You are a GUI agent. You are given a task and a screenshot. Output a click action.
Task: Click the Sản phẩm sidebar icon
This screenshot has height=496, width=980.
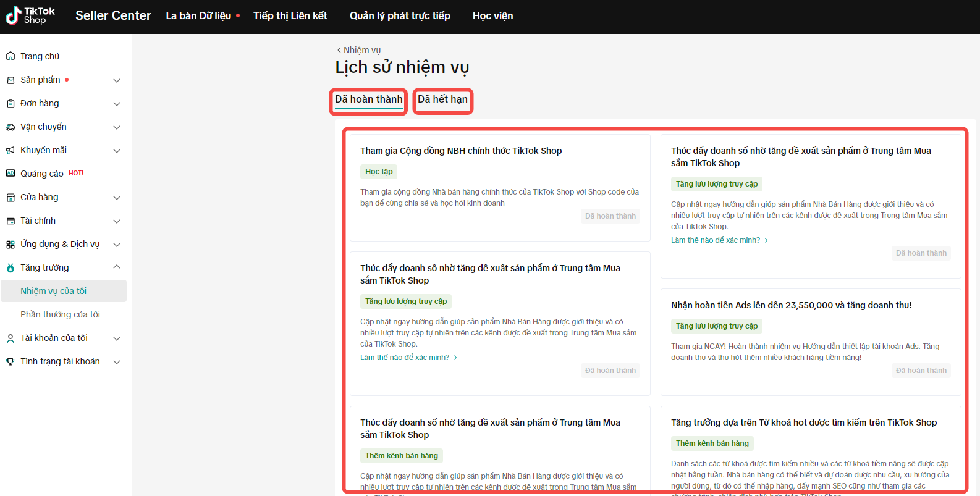point(11,80)
